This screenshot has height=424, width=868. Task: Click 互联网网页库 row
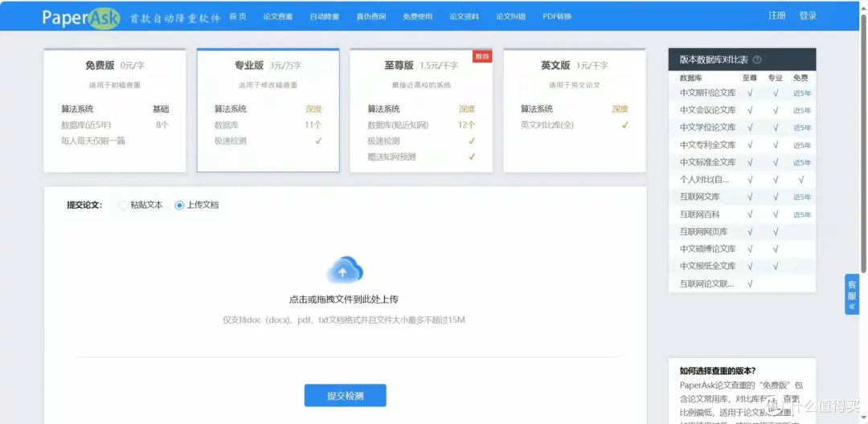coord(743,231)
